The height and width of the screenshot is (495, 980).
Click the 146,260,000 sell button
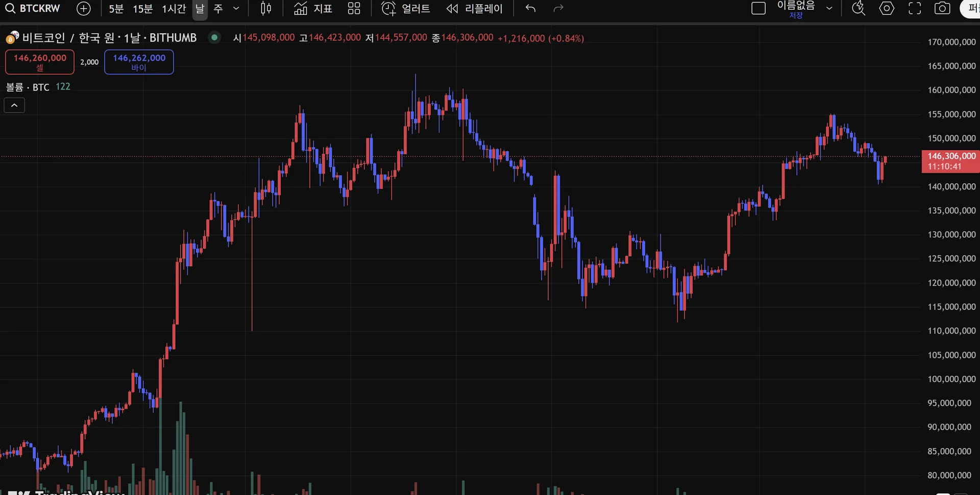click(x=40, y=62)
